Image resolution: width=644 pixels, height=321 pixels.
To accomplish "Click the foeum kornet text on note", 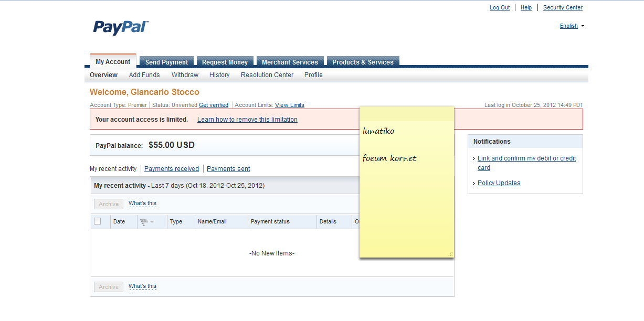I will click(389, 158).
